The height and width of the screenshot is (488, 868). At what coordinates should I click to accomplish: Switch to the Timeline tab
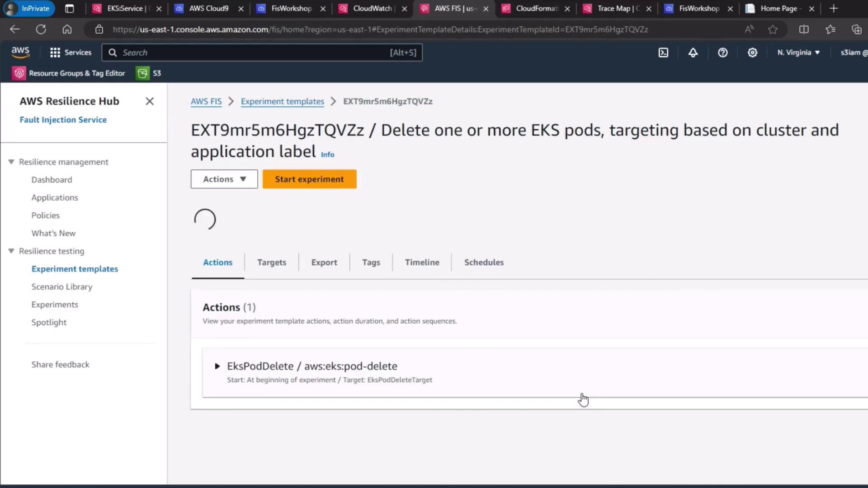422,262
